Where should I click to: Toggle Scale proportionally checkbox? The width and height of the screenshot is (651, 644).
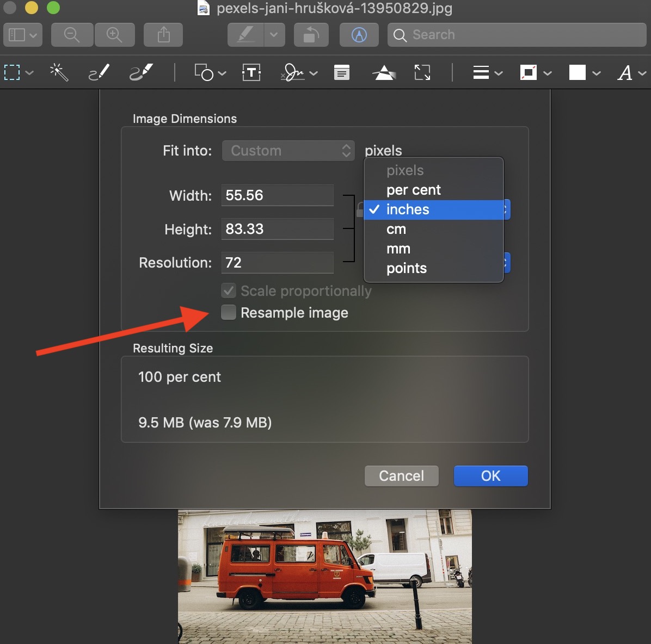coord(229,291)
